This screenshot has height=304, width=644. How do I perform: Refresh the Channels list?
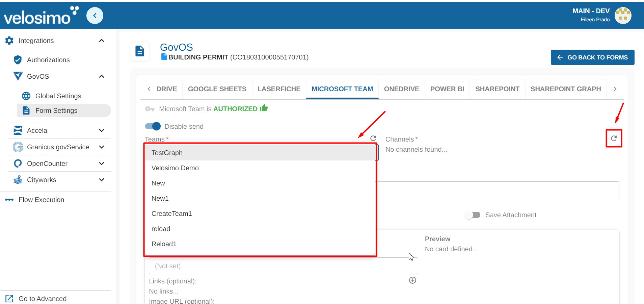pos(614,138)
